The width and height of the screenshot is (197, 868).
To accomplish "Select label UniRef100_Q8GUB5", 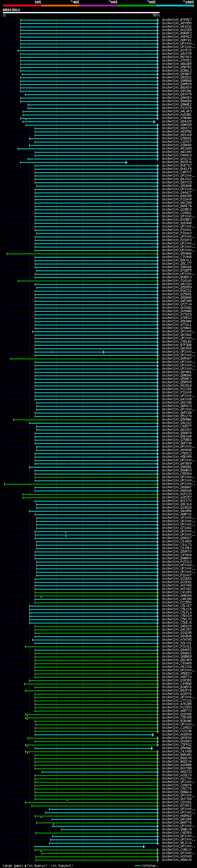I will 177,64.
